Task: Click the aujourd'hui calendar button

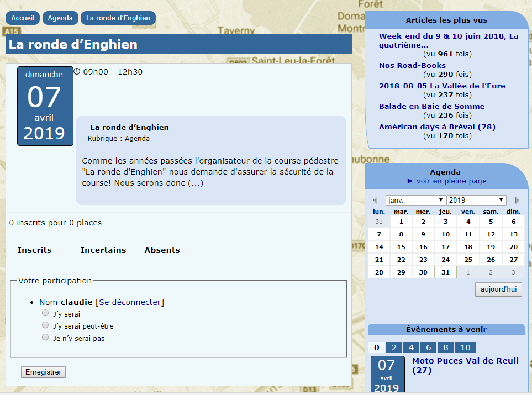Action: pos(498,289)
